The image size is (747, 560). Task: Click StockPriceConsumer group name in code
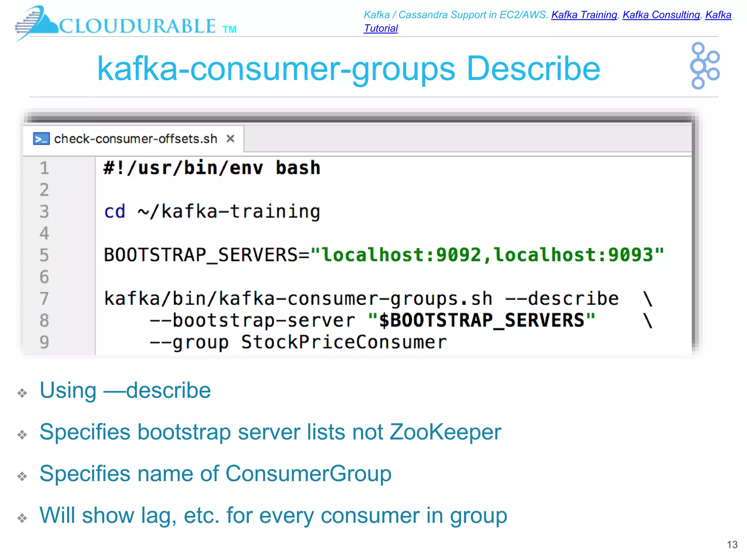tap(344, 342)
